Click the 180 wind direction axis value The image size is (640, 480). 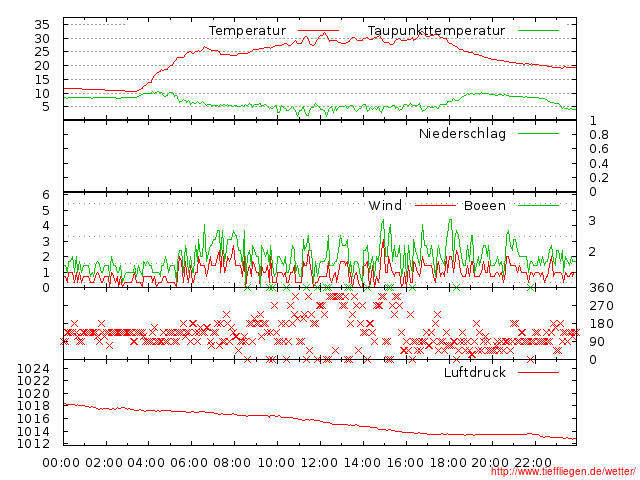[x=601, y=324]
